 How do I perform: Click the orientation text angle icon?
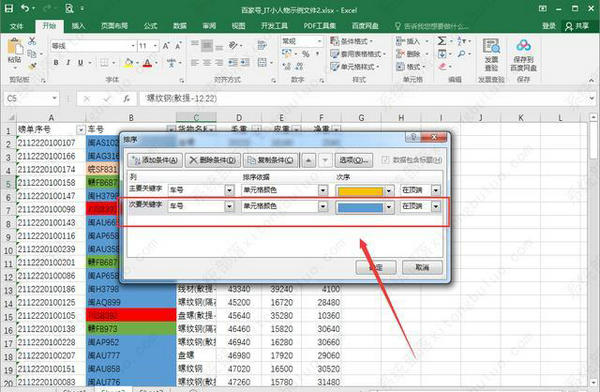coord(233,45)
